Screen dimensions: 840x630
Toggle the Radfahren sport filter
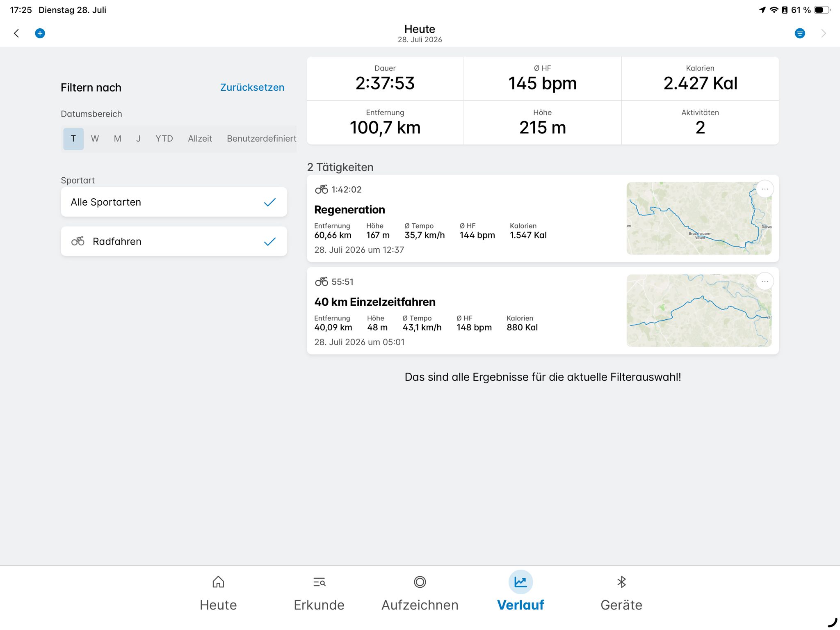click(174, 241)
